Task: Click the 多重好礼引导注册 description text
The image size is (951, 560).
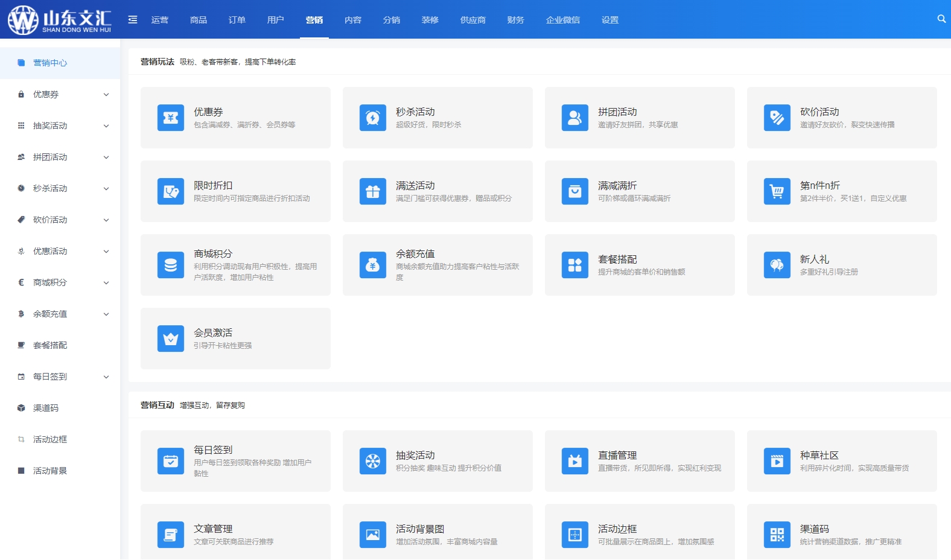Action: point(829,272)
